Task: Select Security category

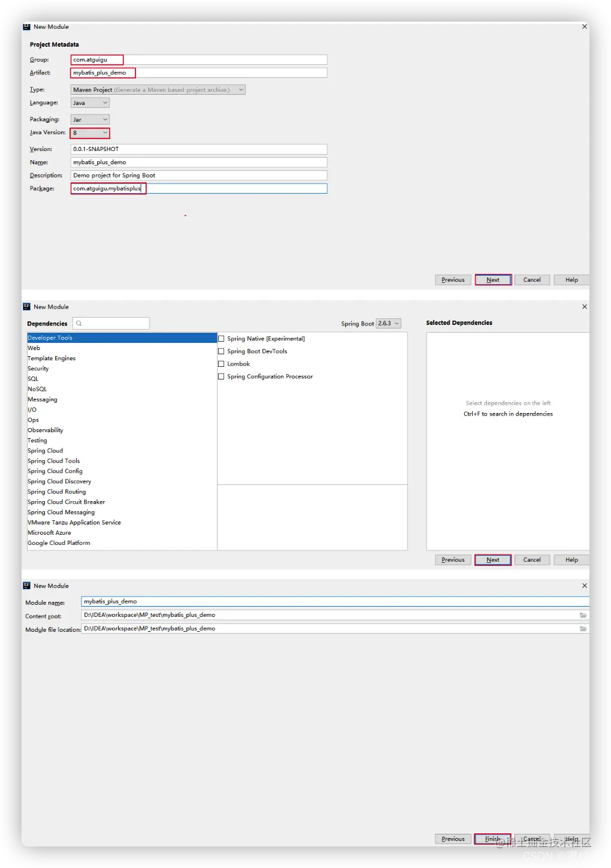Action: click(122, 369)
